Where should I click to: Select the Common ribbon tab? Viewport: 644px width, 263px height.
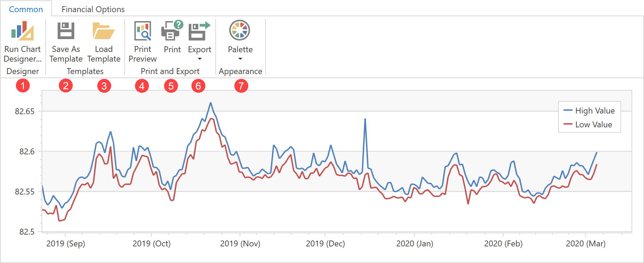(26, 9)
